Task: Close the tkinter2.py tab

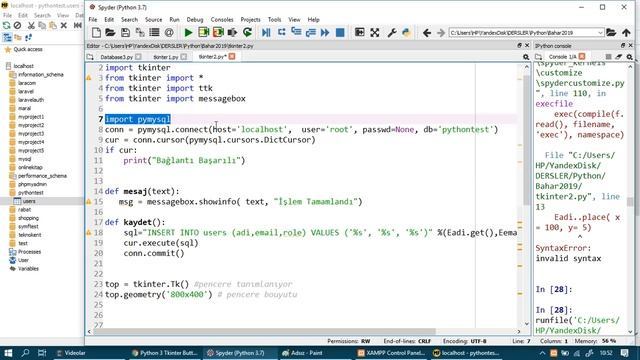Action: tap(232, 56)
